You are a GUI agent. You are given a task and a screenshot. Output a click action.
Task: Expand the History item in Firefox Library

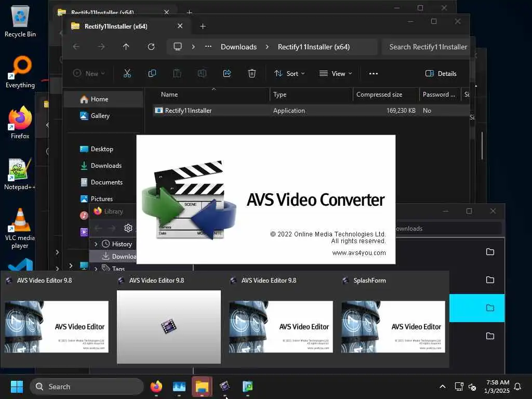96,244
